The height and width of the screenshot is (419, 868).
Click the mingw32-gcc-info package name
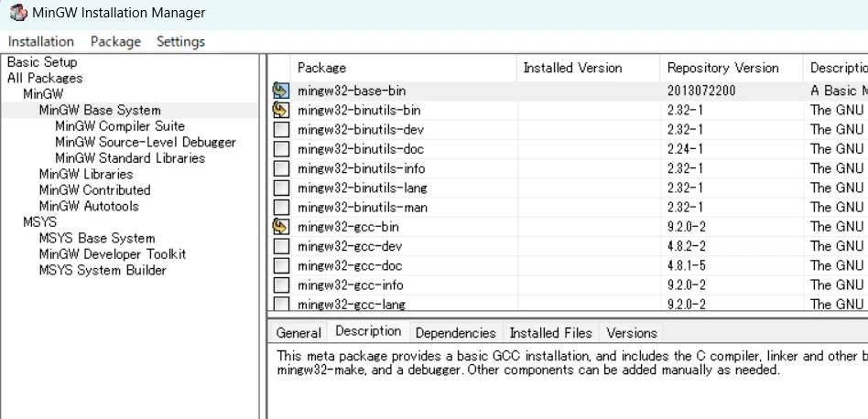[351, 285]
